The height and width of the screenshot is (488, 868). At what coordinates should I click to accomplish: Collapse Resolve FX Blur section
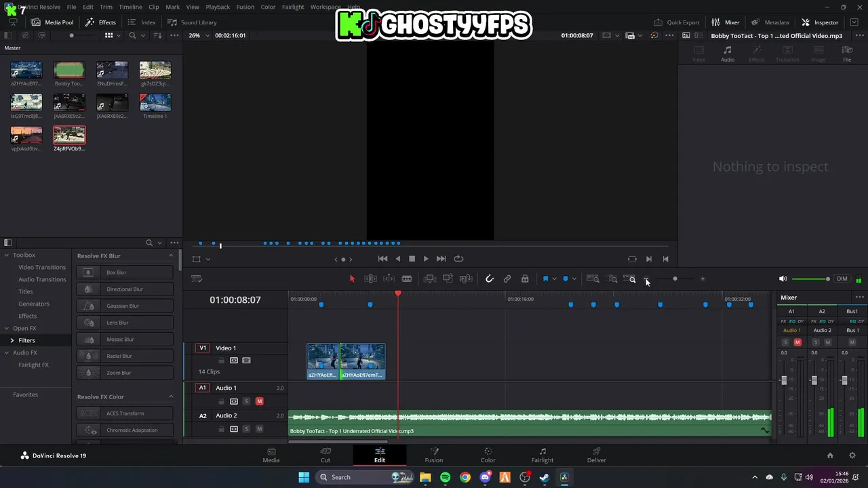171,256
